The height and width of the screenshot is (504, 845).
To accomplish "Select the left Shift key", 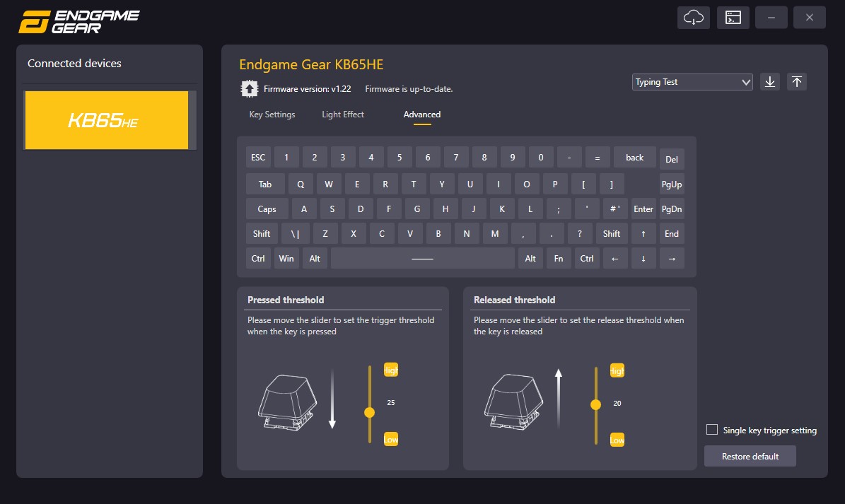I will (x=262, y=234).
